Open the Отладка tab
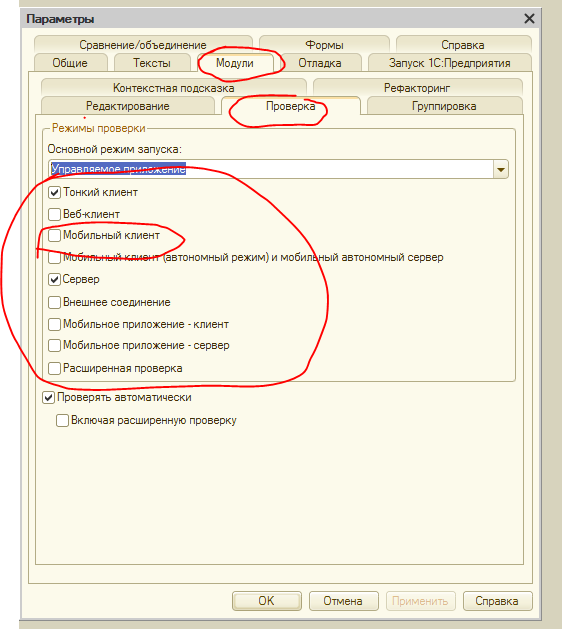This screenshot has height=629, width=562. pyautogui.click(x=320, y=63)
